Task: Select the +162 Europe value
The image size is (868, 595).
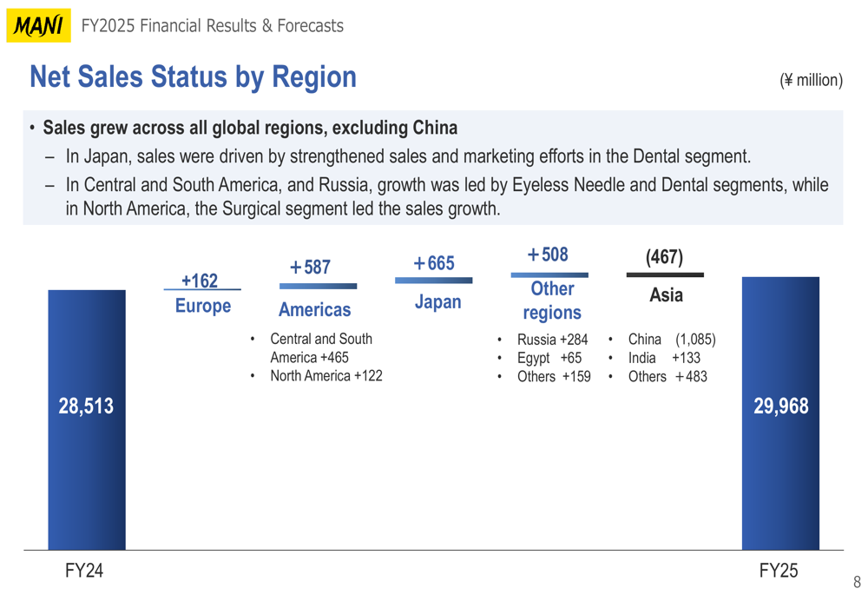Action: [200, 281]
